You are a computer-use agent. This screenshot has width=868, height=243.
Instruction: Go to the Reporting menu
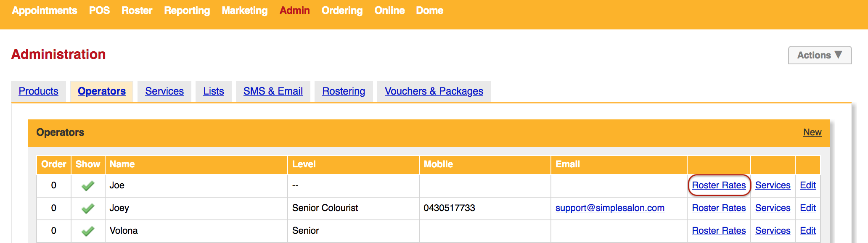(187, 11)
